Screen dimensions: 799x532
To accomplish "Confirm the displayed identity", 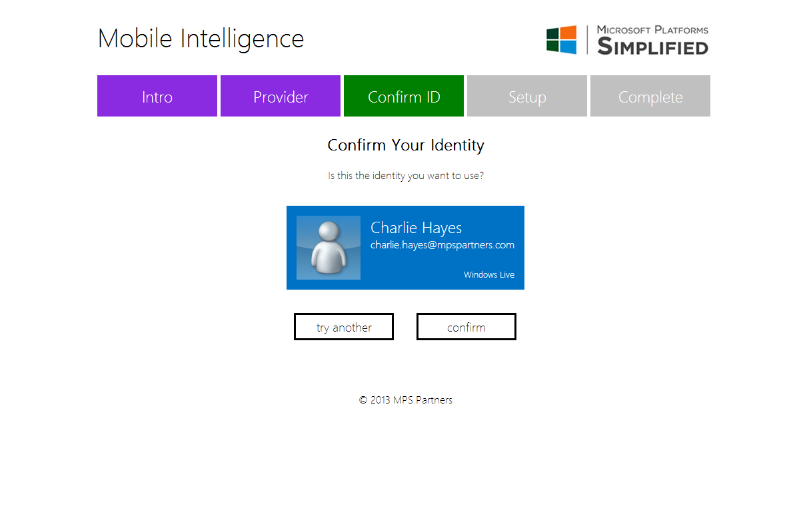I will [466, 327].
